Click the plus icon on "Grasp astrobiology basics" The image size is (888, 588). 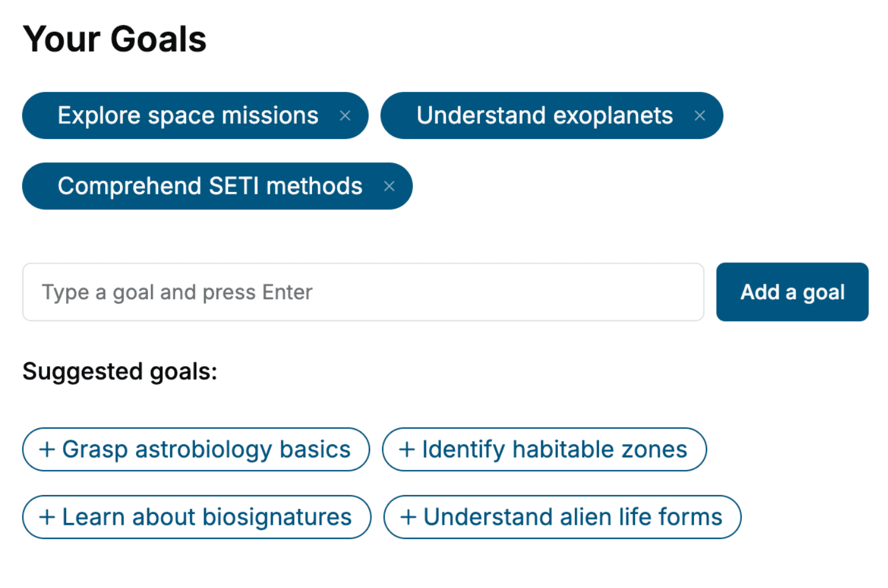(47, 450)
